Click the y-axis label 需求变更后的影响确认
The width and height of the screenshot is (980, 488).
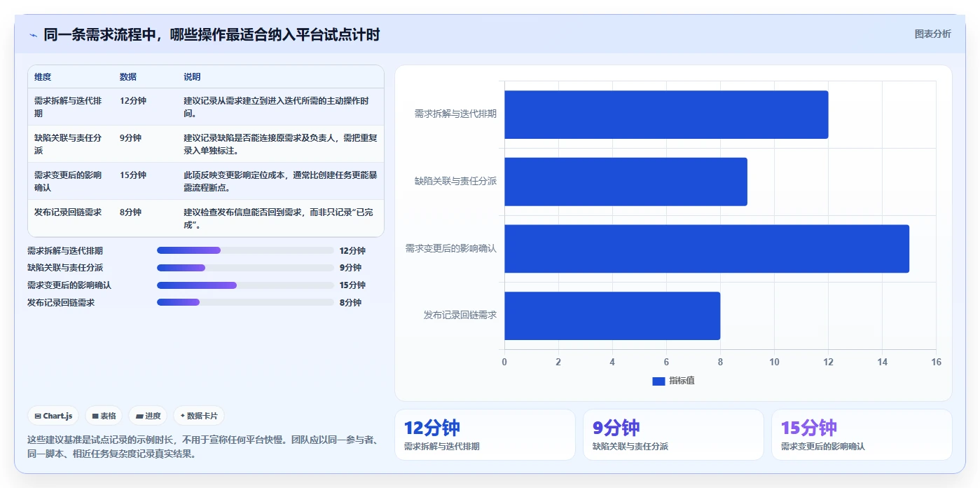[451, 248]
